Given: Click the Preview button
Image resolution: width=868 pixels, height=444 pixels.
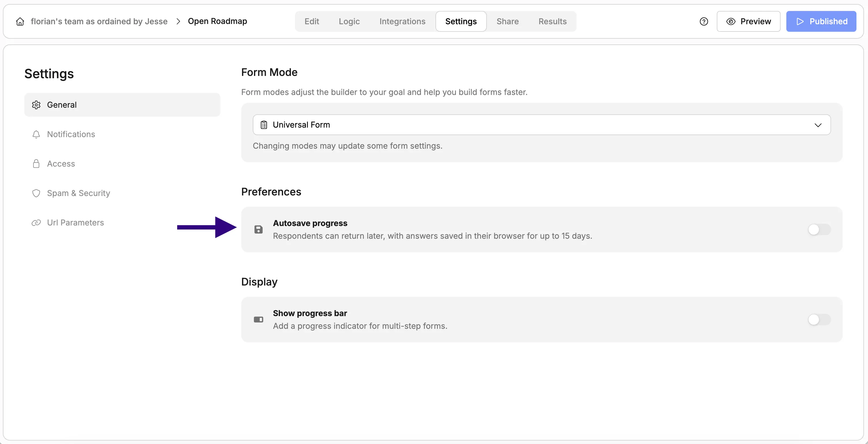Looking at the screenshot, I should tap(748, 22).
